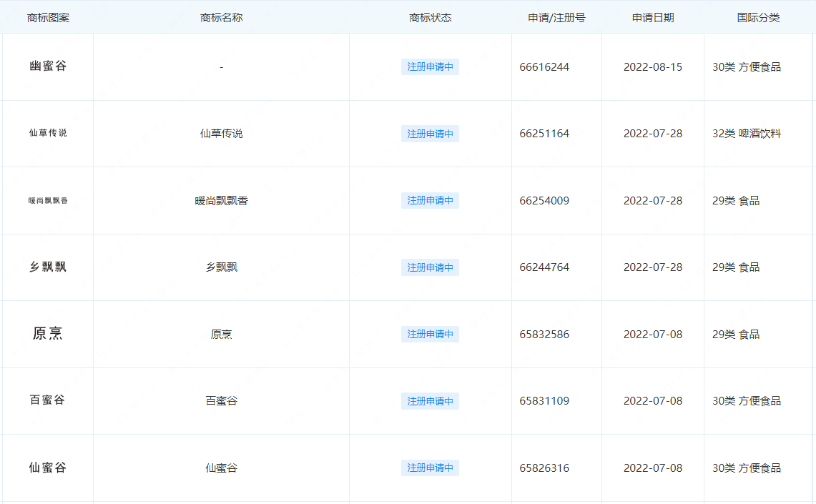The height and width of the screenshot is (504, 816).
Task: Click the 国际分类 column header
Action: (758, 18)
